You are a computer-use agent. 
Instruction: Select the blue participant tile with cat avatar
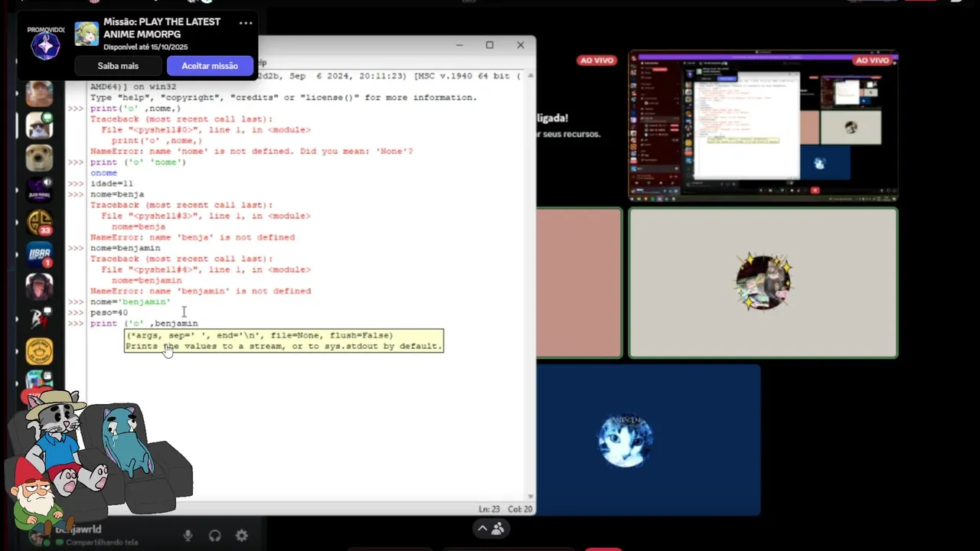(648, 439)
